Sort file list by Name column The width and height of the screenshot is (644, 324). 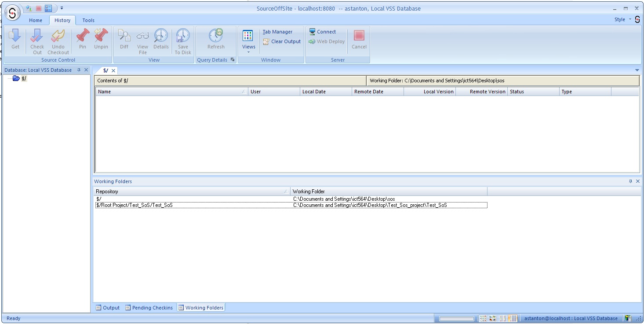point(172,92)
